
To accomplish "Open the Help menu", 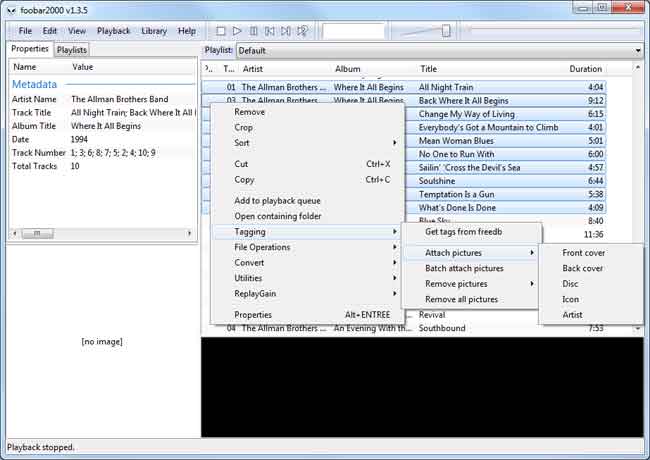I will [x=187, y=31].
